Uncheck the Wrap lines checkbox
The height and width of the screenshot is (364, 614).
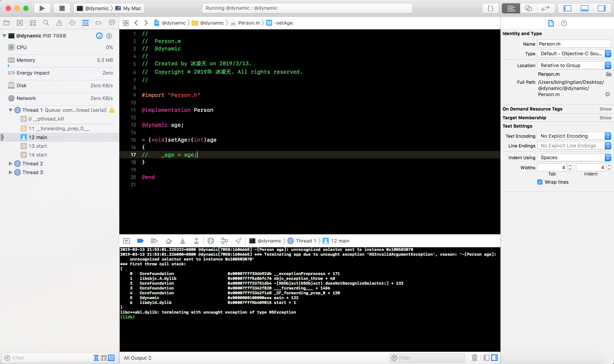point(540,182)
